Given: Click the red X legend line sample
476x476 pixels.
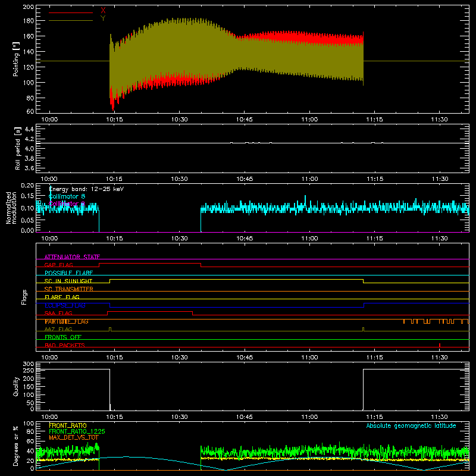Looking at the screenshot, I should 71,12.
